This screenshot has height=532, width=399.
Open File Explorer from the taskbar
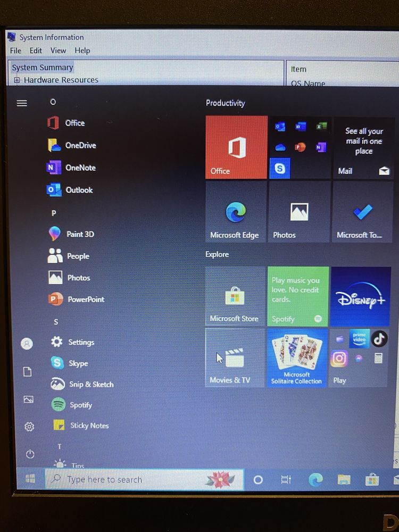pos(344,480)
